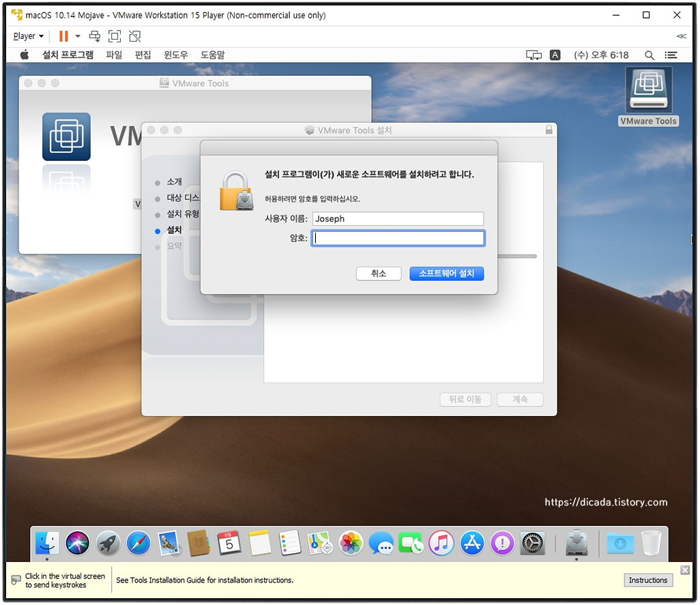Open Downloads folder in the dock

[620, 543]
